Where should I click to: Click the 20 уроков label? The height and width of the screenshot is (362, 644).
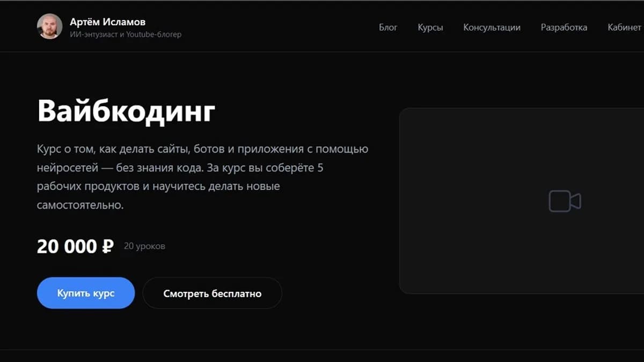coord(144,246)
